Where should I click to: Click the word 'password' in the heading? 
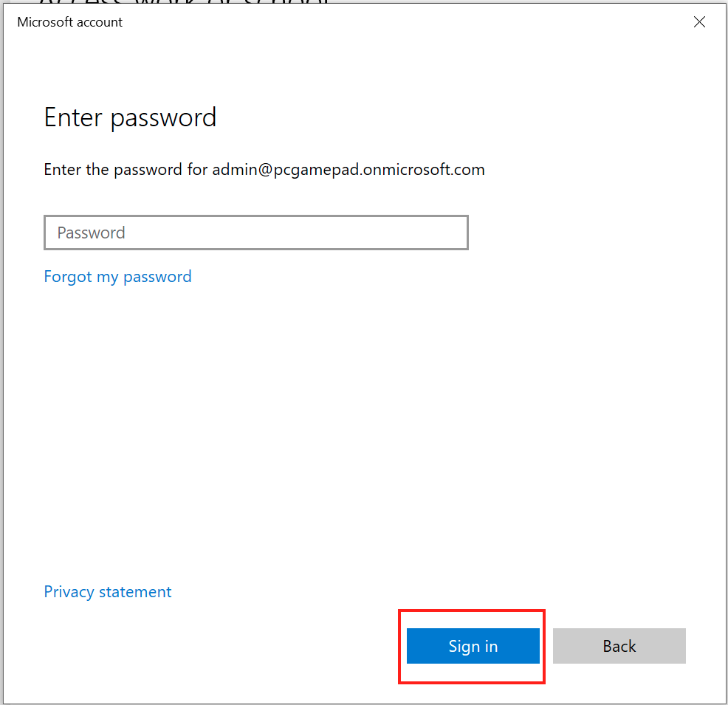pyautogui.click(x=163, y=118)
